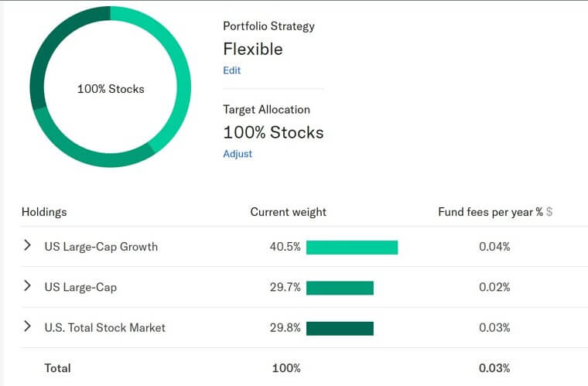This screenshot has height=386, width=588.
Task: Switch fund fees to dollar view
Action: coord(549,212)
